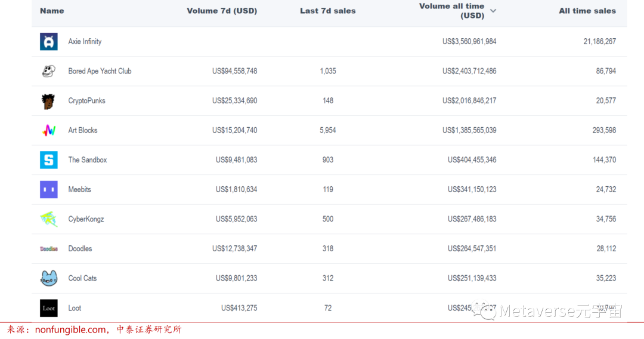Open the Cool Cats project link
644x339 pixels.
pos(82,278)
